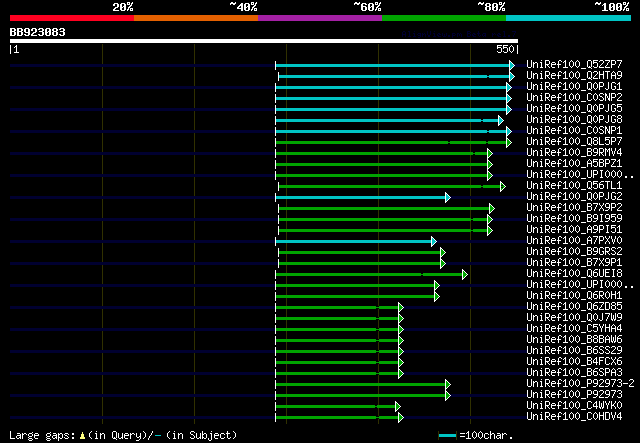Screen dimensions: 640x443
Task: Click the arrowhead ending the Q56TL1 alignment
Action: coord(503,187)
